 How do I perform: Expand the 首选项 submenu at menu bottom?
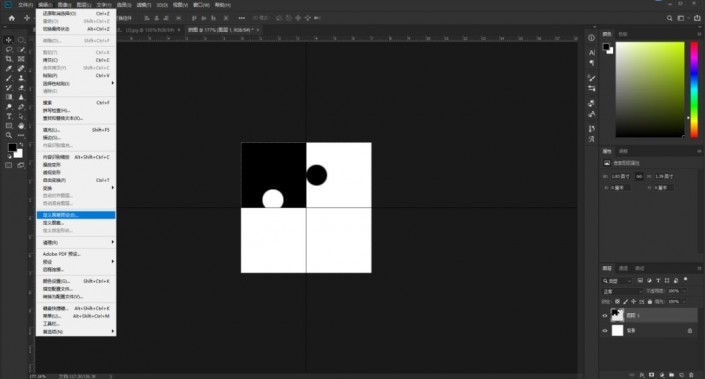(76, 331)
